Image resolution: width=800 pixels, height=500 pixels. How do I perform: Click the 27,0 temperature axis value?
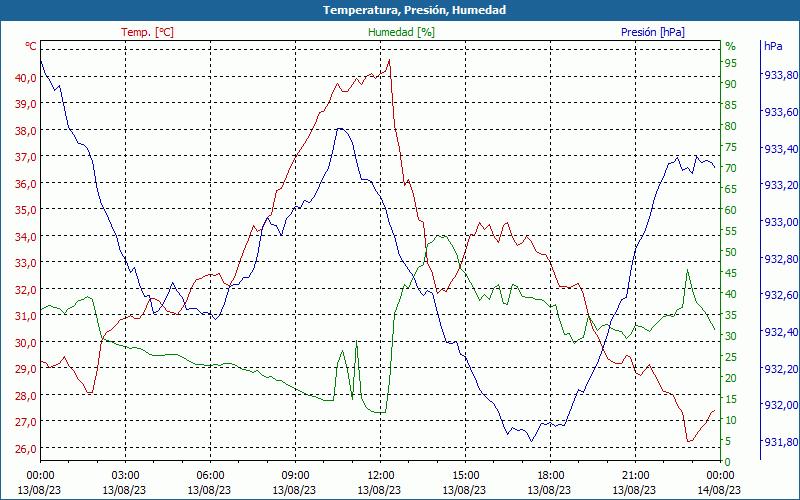26,422
